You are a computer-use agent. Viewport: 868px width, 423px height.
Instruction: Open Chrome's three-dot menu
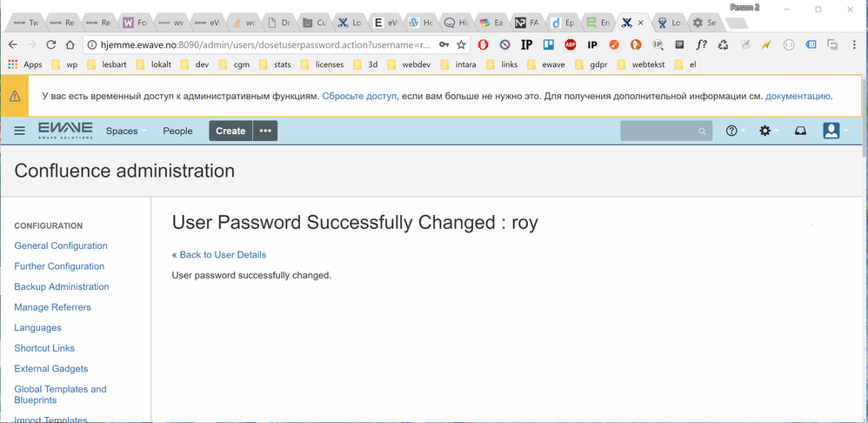click(x=853, y=45)
